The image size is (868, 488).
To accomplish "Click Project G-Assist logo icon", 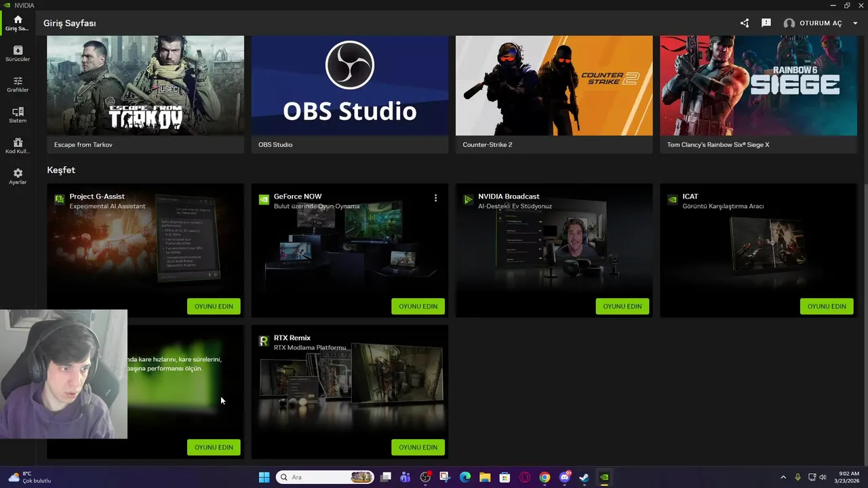I will click(x=60, y=200).
